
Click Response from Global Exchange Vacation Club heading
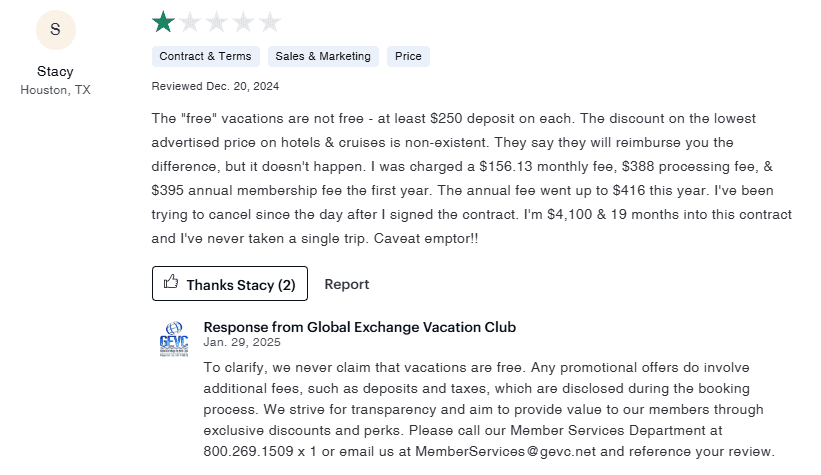tap(359, 327)
